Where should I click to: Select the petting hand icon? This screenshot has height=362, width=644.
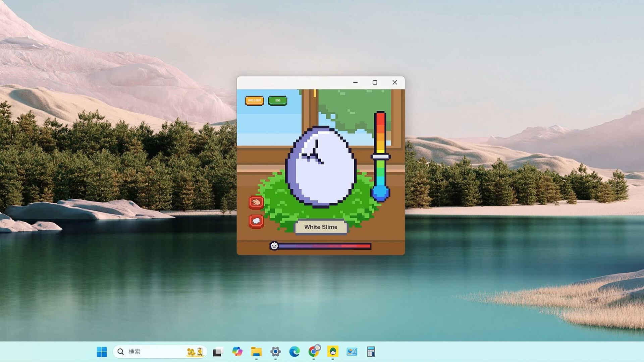pos(256,202)
